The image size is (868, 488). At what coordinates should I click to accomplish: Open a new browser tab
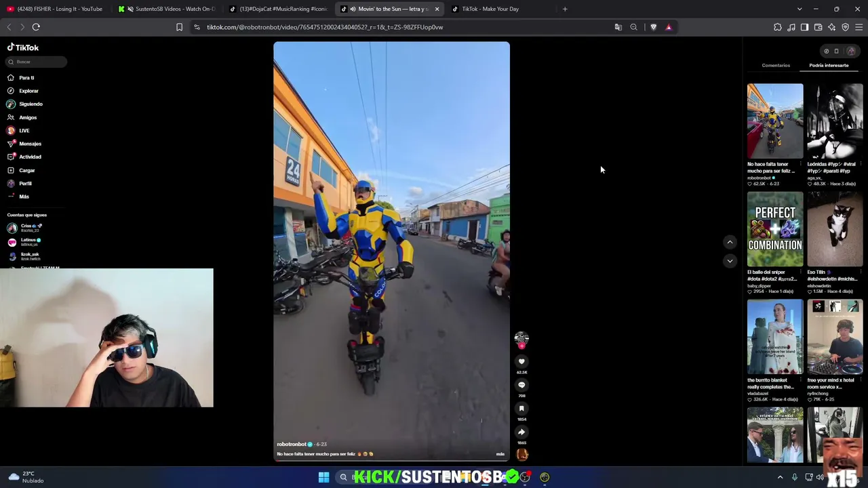[x=565, y=9]
